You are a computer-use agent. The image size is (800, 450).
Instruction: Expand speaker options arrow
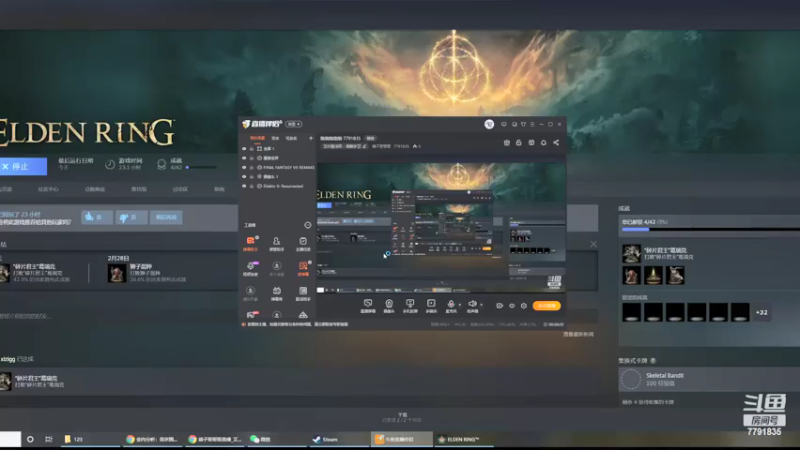(x=481, y=305)
